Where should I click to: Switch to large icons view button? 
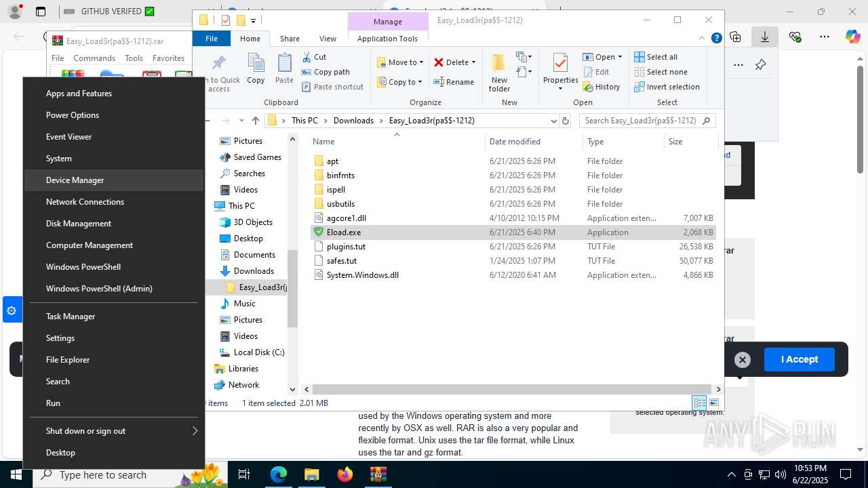(713, 403)
